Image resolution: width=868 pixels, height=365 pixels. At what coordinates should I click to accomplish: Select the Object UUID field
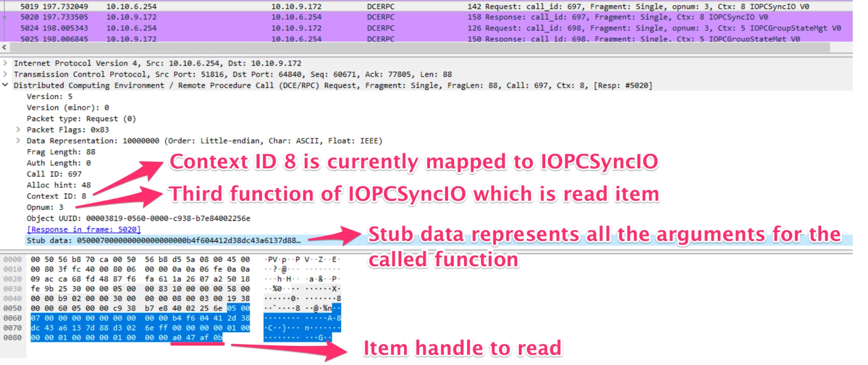138,218
